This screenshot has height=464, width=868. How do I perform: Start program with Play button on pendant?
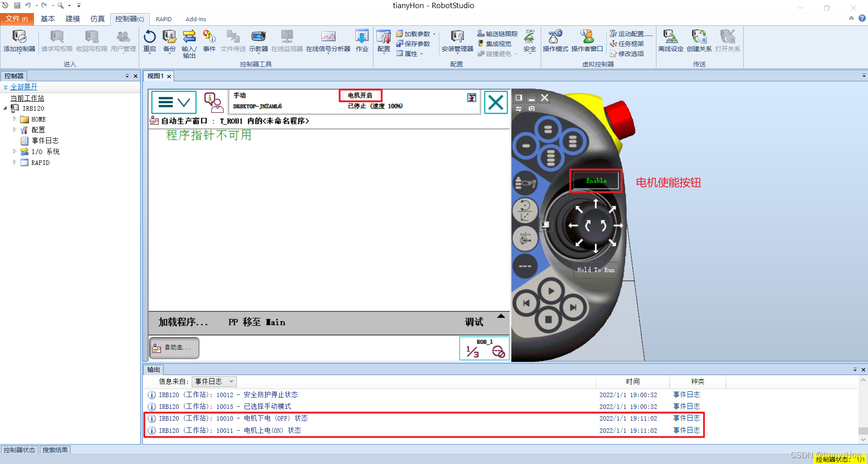click(551, 291)
